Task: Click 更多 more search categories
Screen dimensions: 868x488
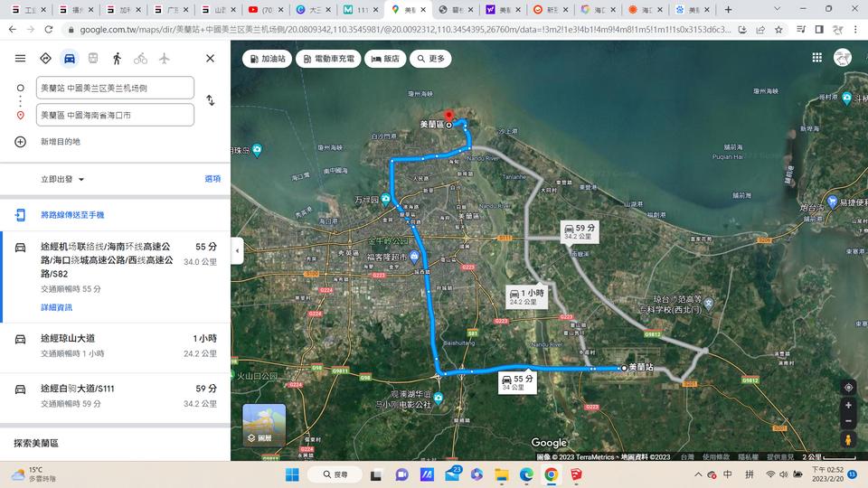Action: coord(430,59)
